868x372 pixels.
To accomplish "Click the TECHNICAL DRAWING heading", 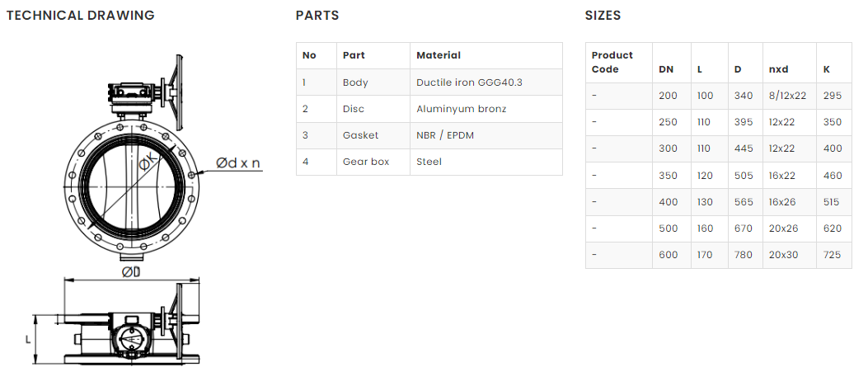I will (x=80, y=15).
